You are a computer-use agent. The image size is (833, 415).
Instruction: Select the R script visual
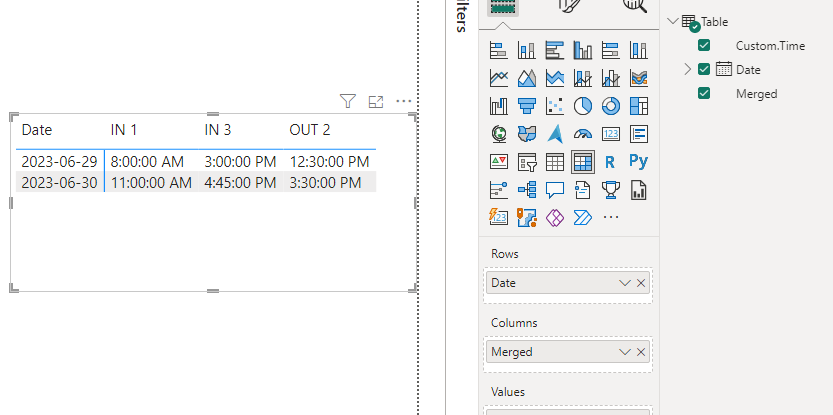pyautogui.click(x=611, y=162)
